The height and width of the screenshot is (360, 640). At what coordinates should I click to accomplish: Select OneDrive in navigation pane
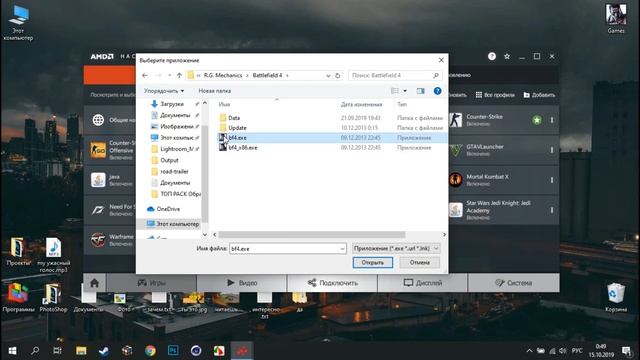click(x=168, y=209)
